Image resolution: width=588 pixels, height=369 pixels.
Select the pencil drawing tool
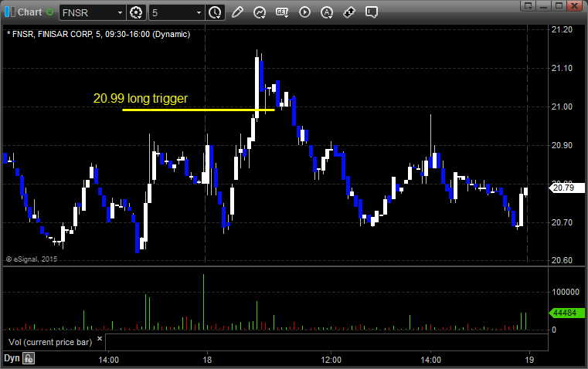pos(237,12)
